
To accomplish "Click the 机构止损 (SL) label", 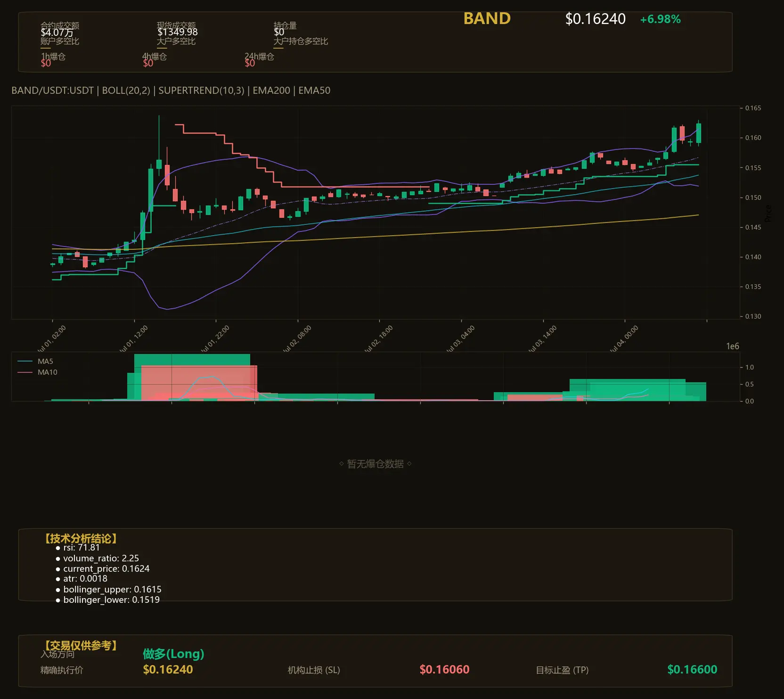I will coord(314,670).
